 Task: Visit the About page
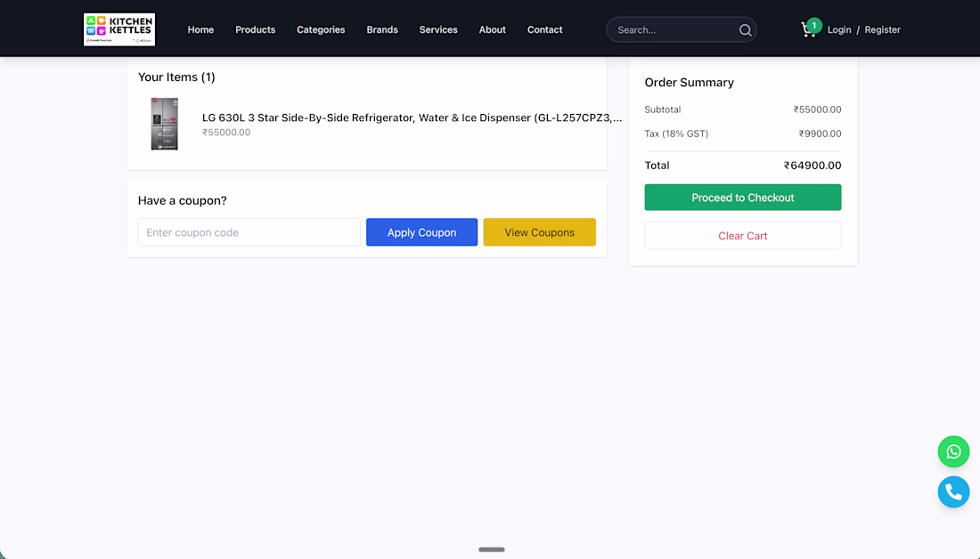tap(492, 30)
